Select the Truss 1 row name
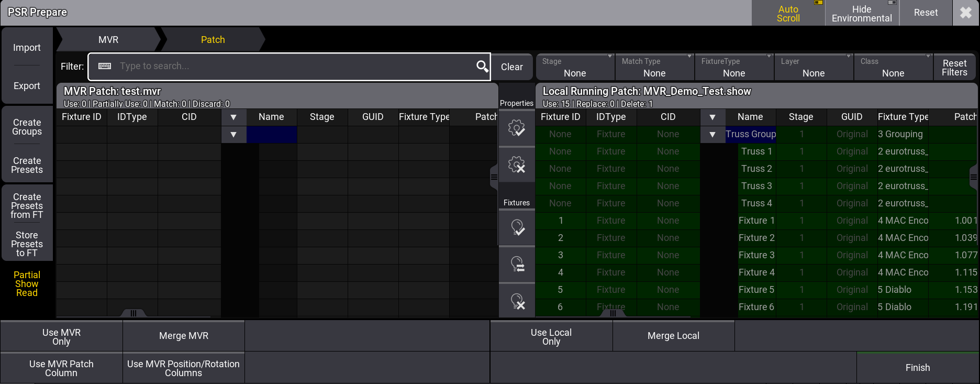The height and width of the screenshot is (384, 980). (756, 152)
